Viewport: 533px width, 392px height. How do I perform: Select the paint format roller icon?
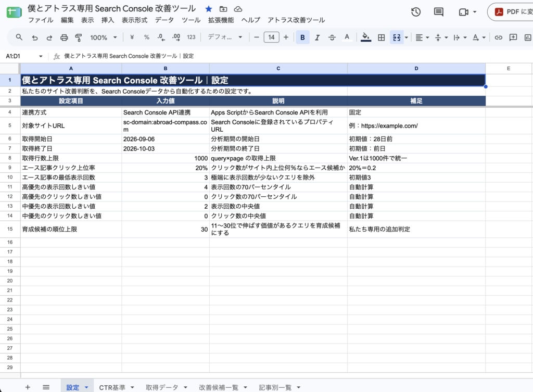coord(79,37)
